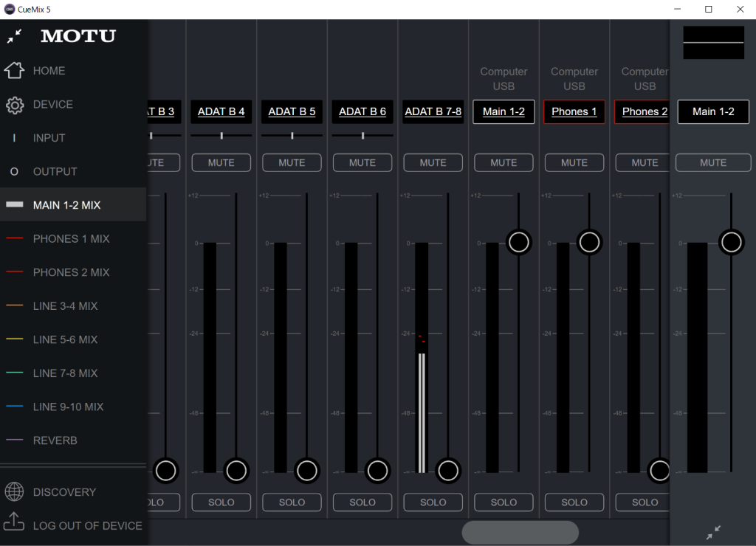Solo the ADAT B 5 channel
The width and height of the screenshot is (756, 546).
[292, 502]
